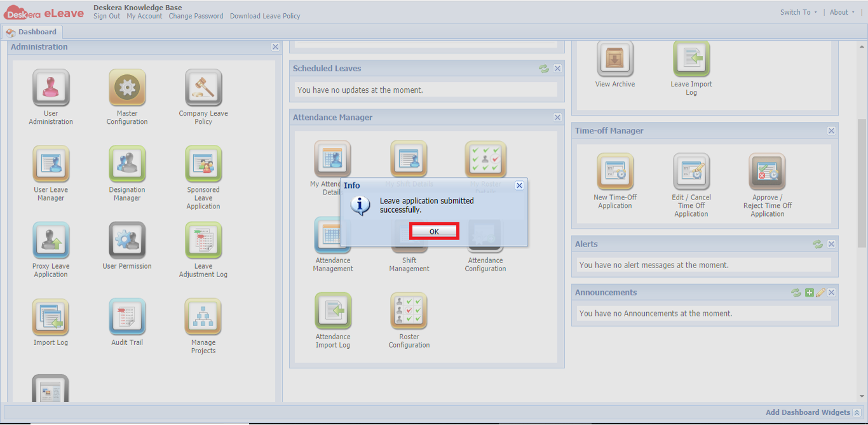Open Company Leave Policy gavel icon

coord(203,88)
